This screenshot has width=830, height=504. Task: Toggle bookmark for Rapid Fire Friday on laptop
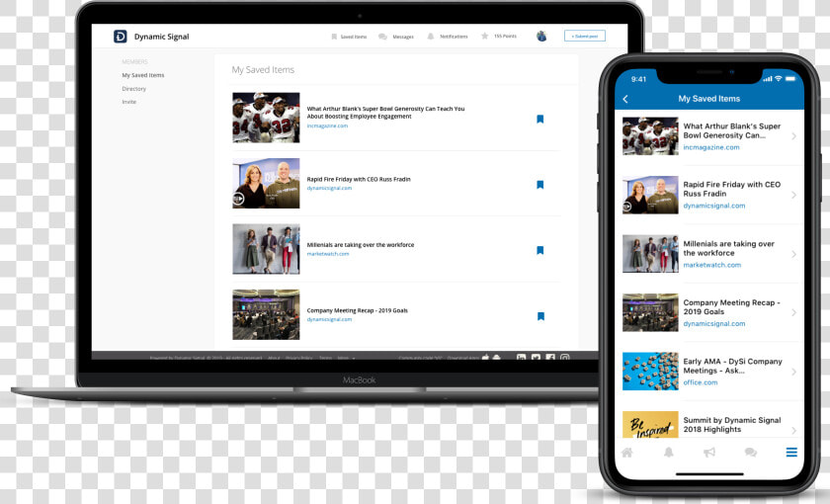539,185
